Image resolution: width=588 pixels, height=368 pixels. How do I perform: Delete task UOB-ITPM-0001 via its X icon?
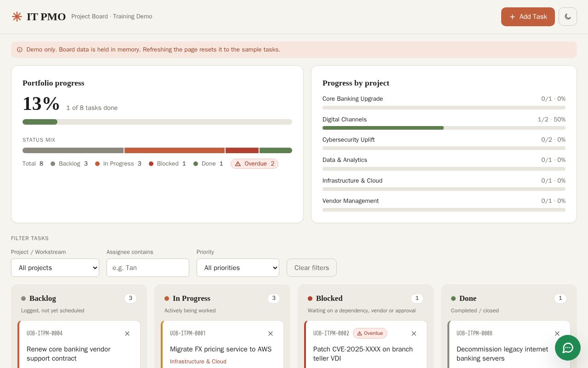tap(271, 333)
